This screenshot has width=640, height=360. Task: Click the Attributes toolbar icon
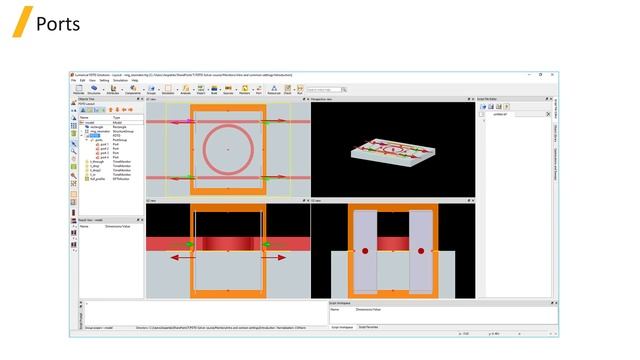click(113, 89)
